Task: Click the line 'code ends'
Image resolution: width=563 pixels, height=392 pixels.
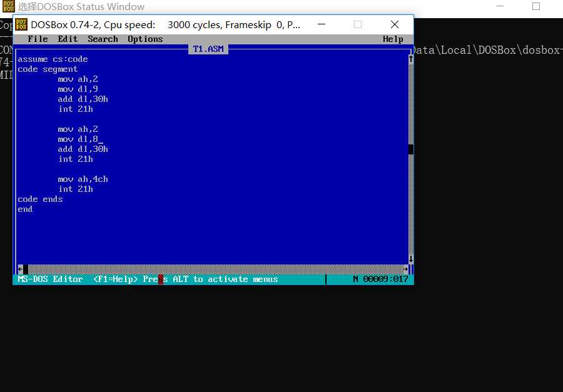Action: pyautogui.click(x=40, y=199)
